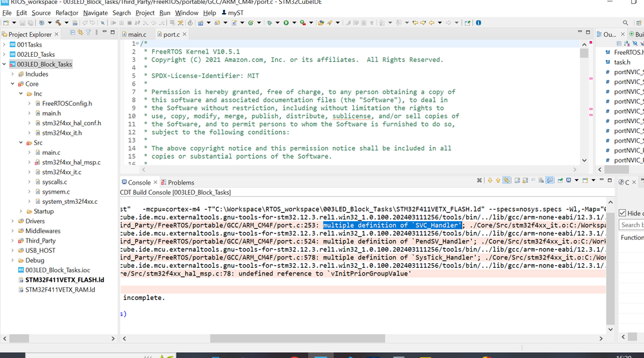Click the Last Edit Location yellow arrow icon

pos(415,23)
